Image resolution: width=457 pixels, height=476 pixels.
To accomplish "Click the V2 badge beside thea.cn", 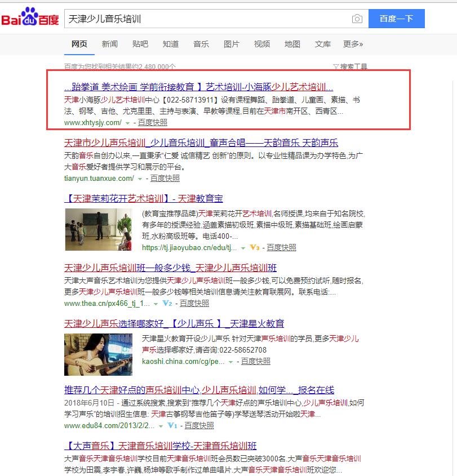I will tap(167, 303).
